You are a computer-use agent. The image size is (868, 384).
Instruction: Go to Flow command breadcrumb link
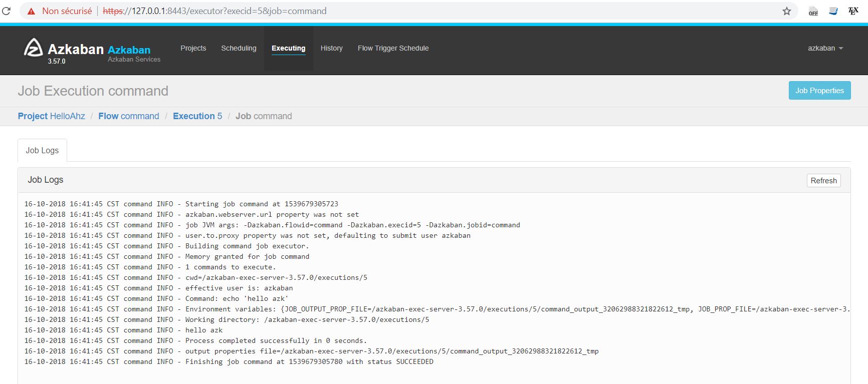click(129, 116)
